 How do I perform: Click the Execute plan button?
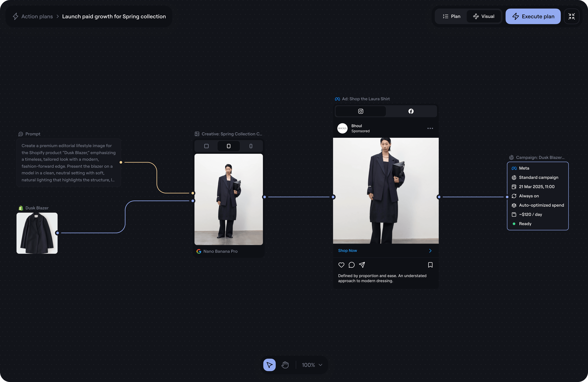tap(533, 16)
